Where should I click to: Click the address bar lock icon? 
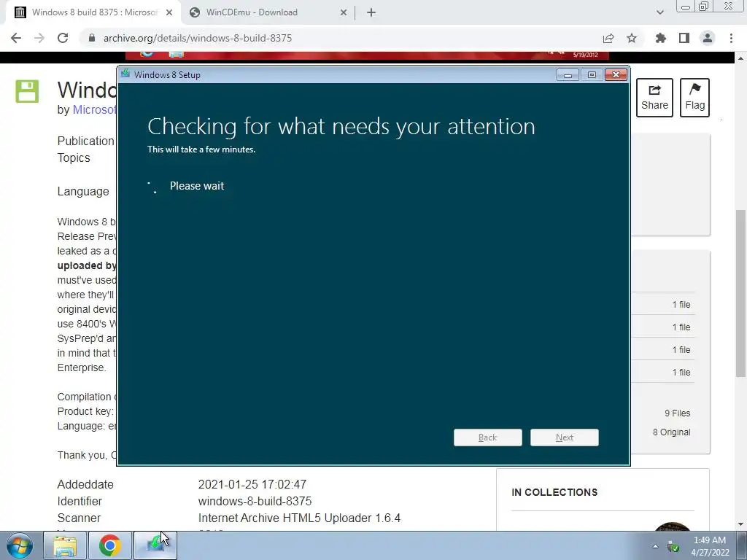pos(92,38)
